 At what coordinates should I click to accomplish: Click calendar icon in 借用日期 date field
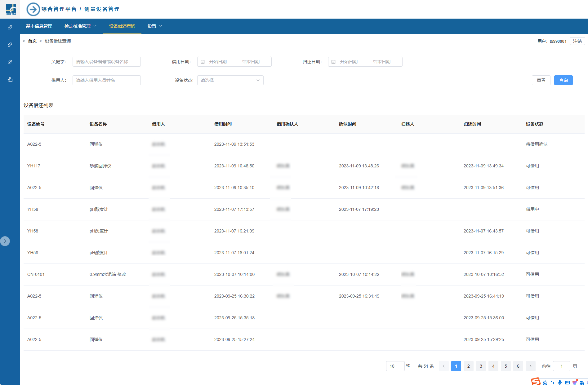(203, 62)
